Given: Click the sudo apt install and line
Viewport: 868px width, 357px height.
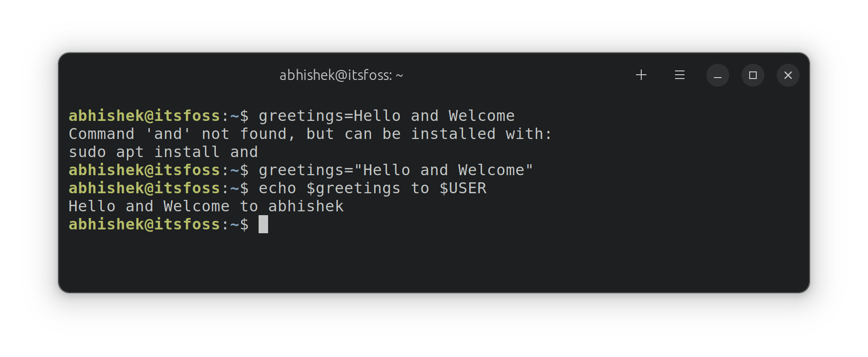Looking at the screenshot, I should click(163, 152).
